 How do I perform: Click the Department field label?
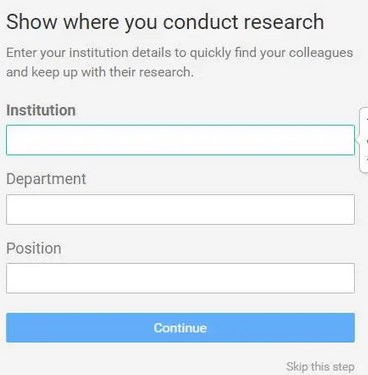tap(46, 179)
